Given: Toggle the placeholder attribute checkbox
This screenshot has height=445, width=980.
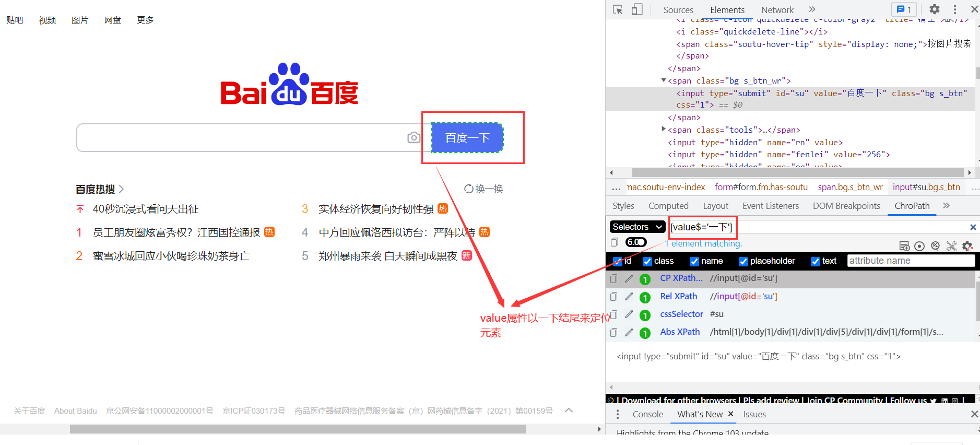Looking at the screenshot, I should pyautogui.click(x=743, y=261).
